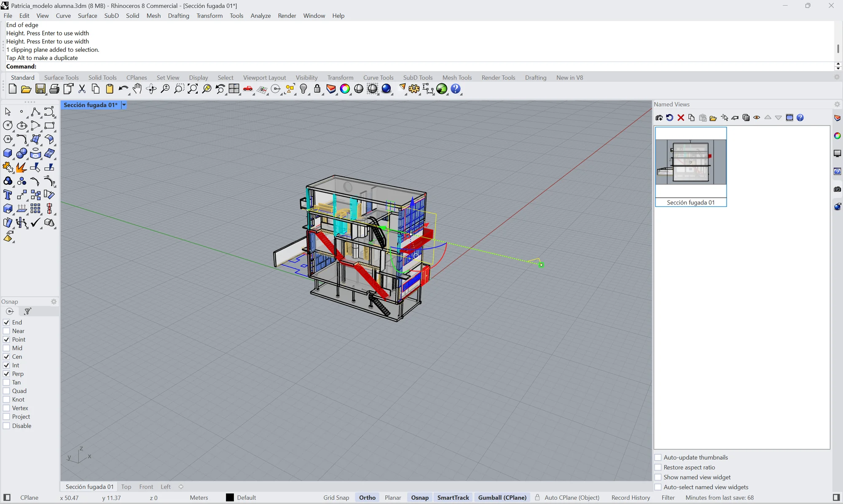Delete named view with red X
Viewport: 843px width, 504px height.
(681, 118)
